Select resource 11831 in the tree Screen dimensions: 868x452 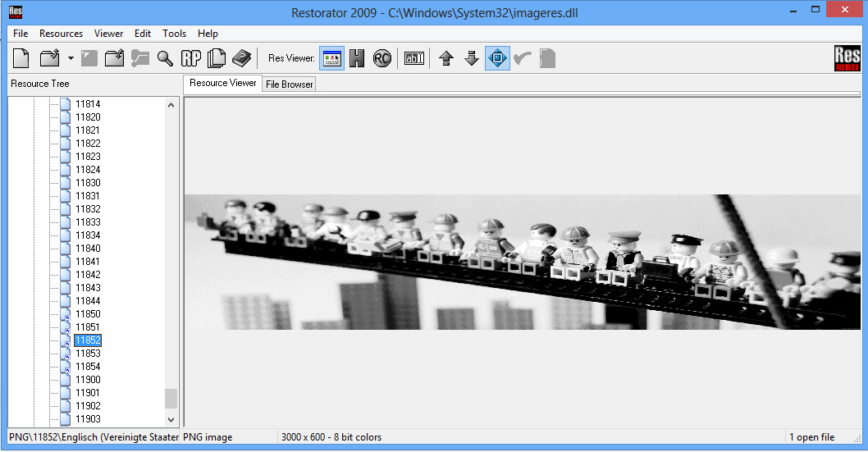pos(88,196)
